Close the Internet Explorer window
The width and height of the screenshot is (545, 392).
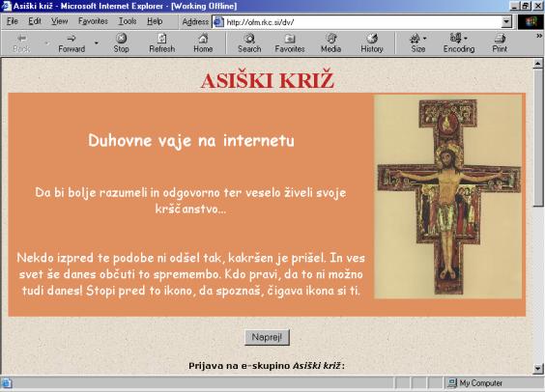(538, 6)
